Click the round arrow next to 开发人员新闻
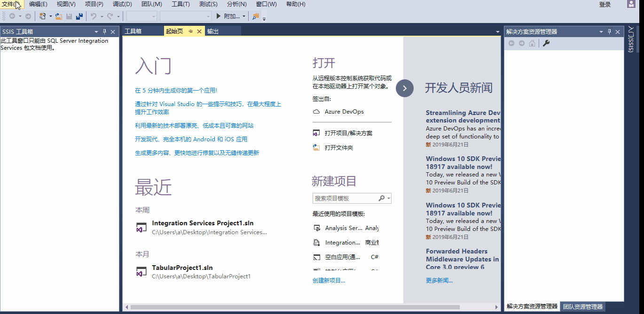This screenshot has height=314, width=644. [405, 88]
